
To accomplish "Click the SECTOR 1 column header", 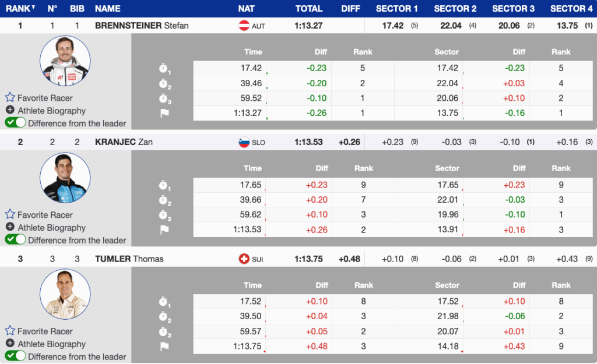I will click(x=396, y=8).
